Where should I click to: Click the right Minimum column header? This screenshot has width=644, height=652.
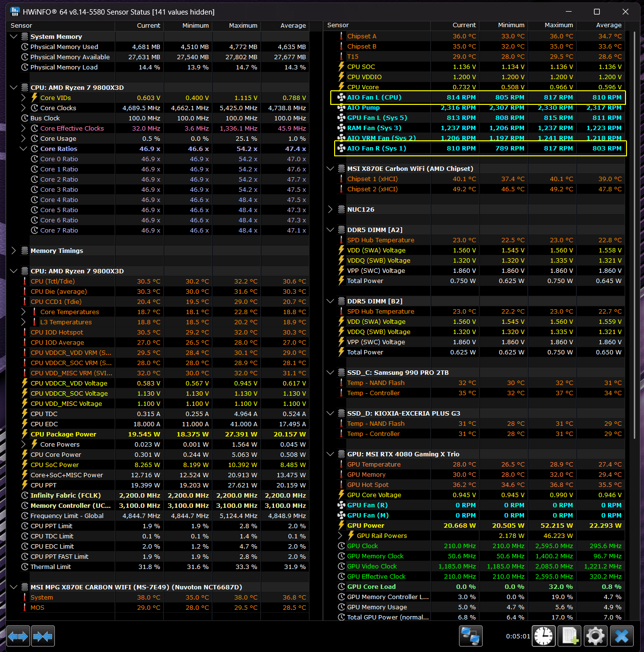pyautogui.click(x=504, y=25)
